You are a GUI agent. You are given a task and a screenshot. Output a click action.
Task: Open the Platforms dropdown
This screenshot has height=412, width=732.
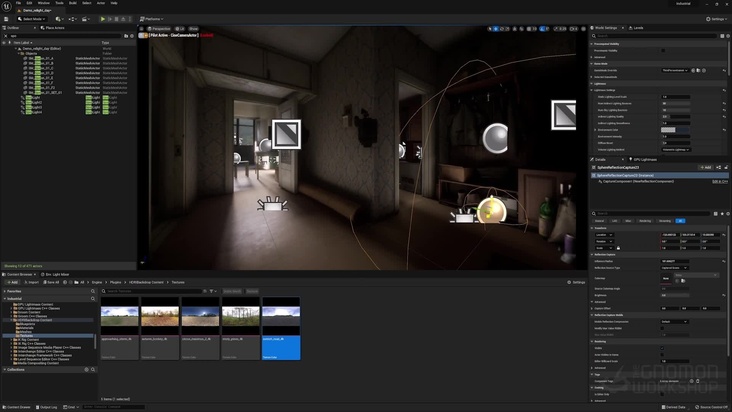pyautogui.click(x=153, y=18)
